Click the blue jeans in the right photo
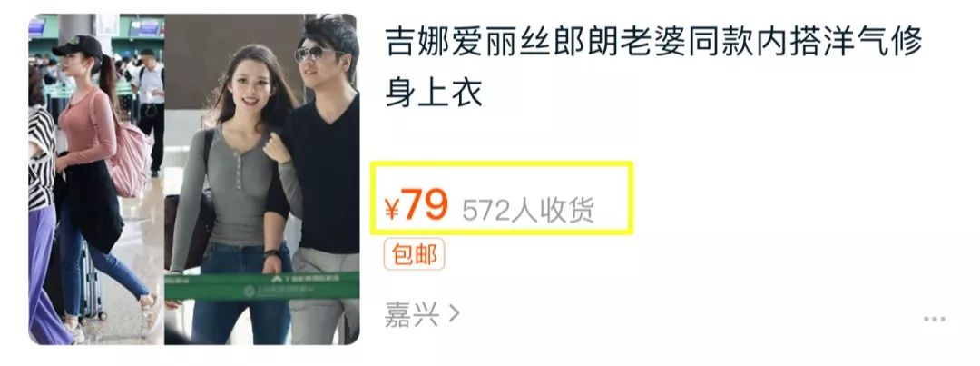The height and width of the screenshot is (366, 980). click(240, 294)
